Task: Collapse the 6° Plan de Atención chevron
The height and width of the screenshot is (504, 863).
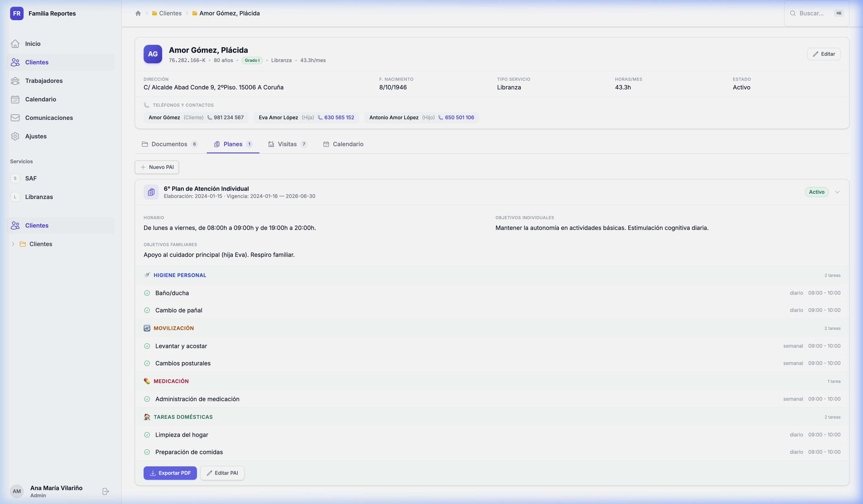Action: [837, 192]
